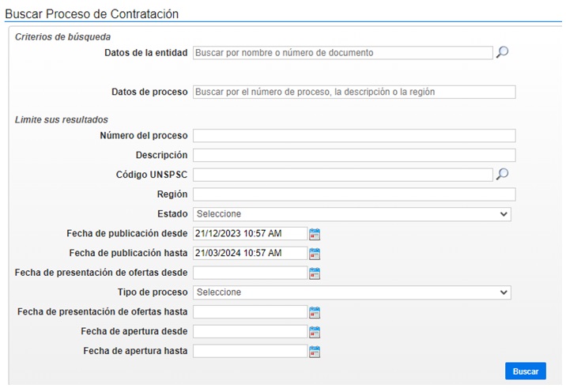566x392 pixels.
Task: Open calendar for presentación de ofertas desde
Action: [x=315, y=273]
